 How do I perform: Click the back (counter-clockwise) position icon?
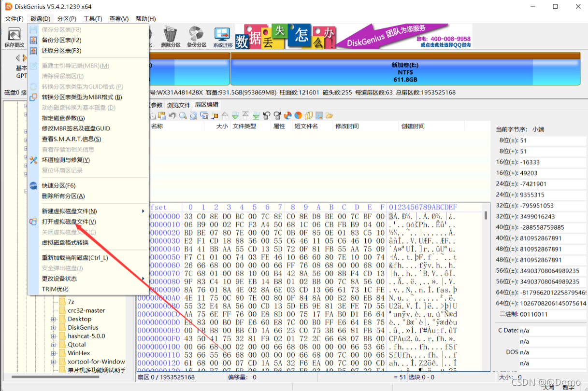[267, 116]
